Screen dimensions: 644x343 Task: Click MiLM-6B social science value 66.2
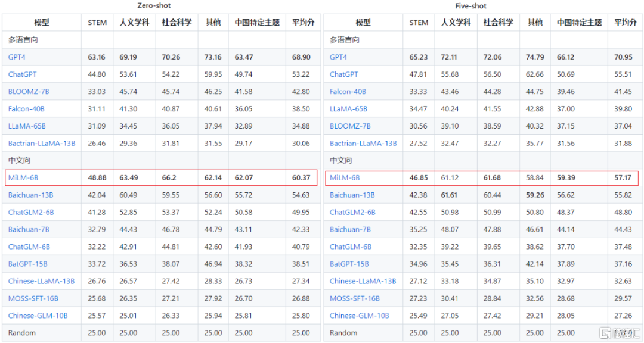coord(169,177)
